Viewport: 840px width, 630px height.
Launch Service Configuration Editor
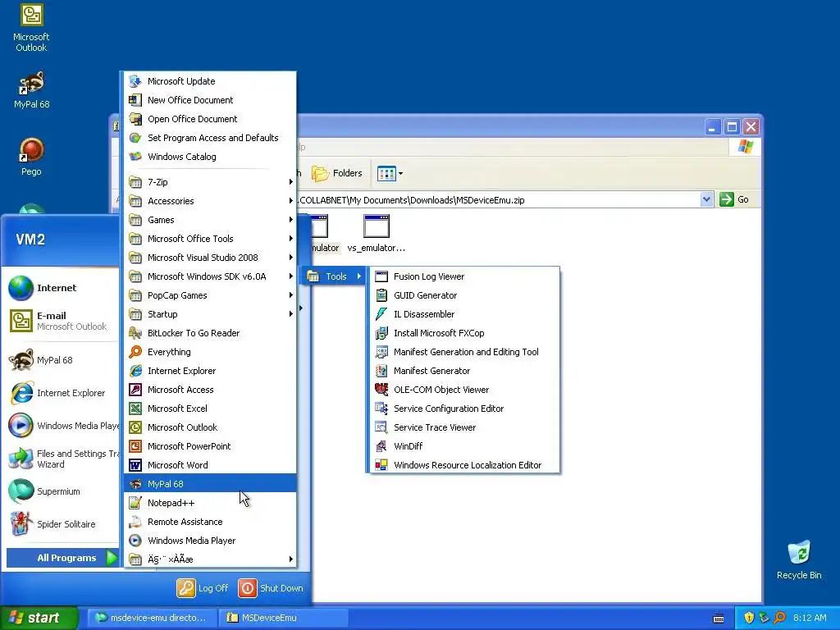point(464,409)
